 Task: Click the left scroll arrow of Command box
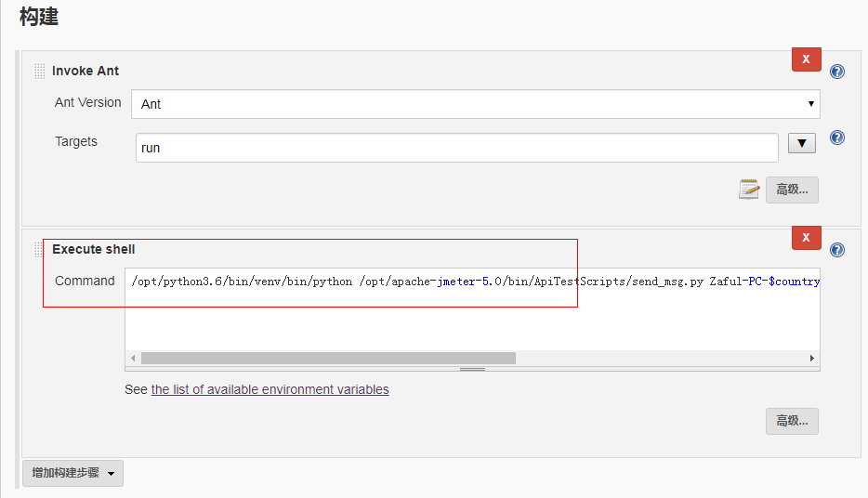tap(133, 358)
